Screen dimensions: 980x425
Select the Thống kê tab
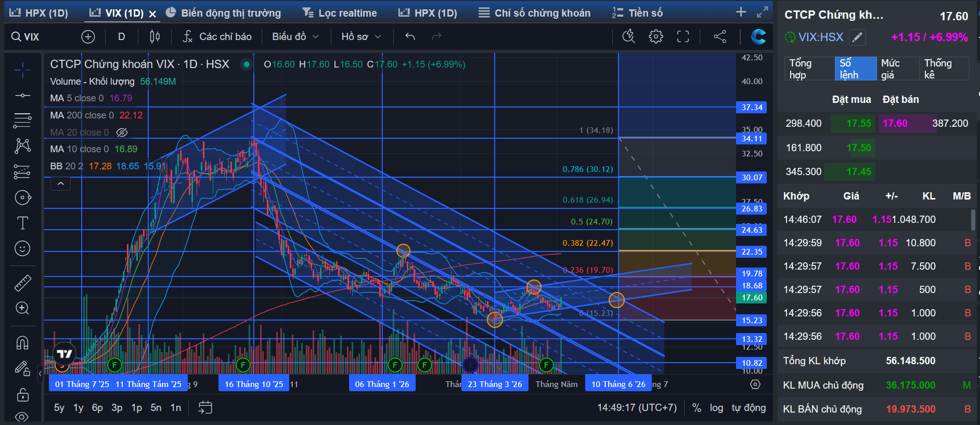(x=944, y=69)
